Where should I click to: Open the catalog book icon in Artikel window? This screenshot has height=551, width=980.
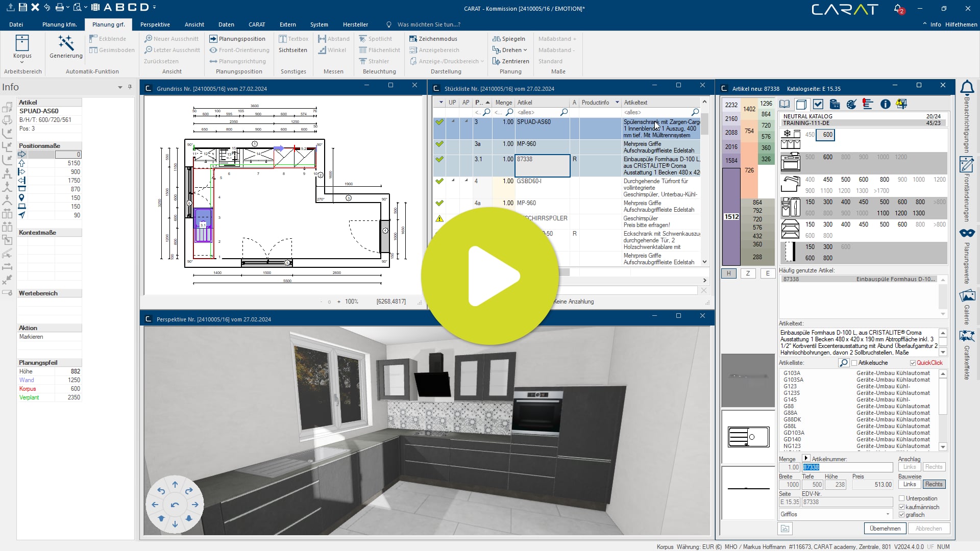click(x=785, y=104)
